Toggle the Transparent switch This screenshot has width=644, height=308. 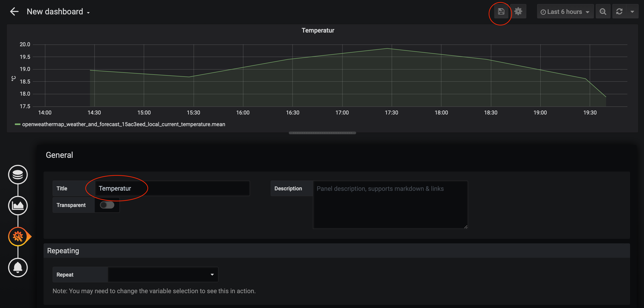[x=107, y=205]
